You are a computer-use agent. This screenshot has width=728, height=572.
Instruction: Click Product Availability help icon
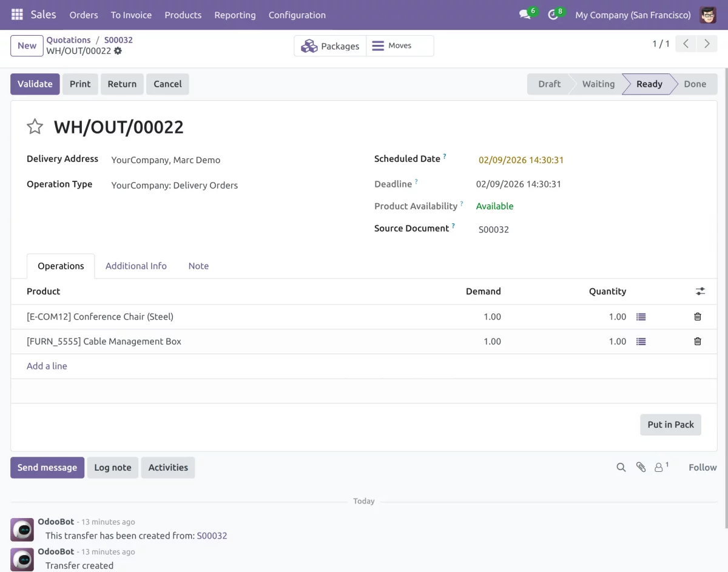pos(462,204)
